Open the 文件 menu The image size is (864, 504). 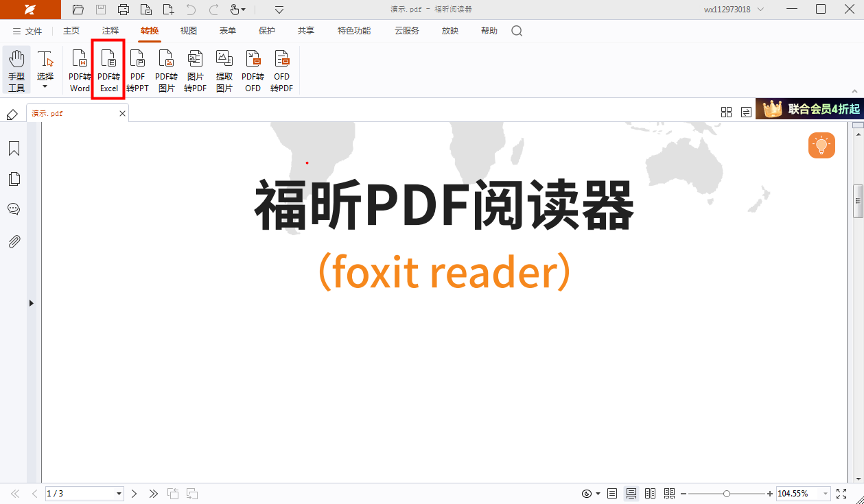tap(27, 32)
